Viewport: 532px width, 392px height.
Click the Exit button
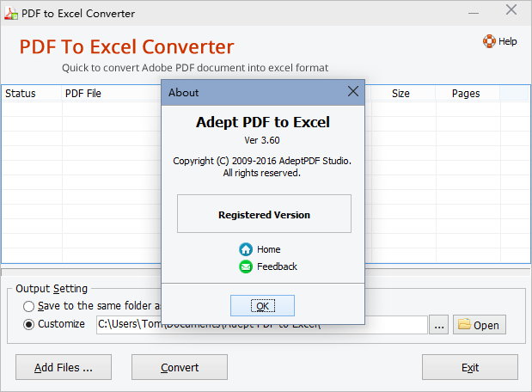pos(470,367)
